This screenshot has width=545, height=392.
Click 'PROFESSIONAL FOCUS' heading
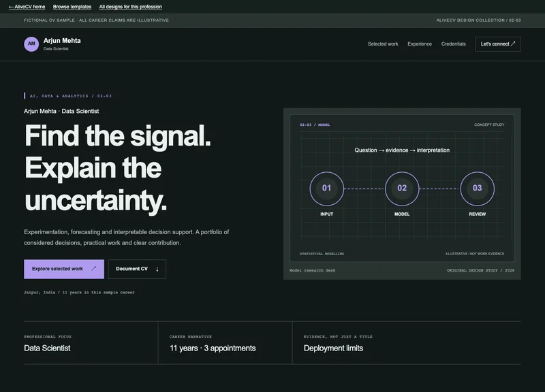coord(48,337)
